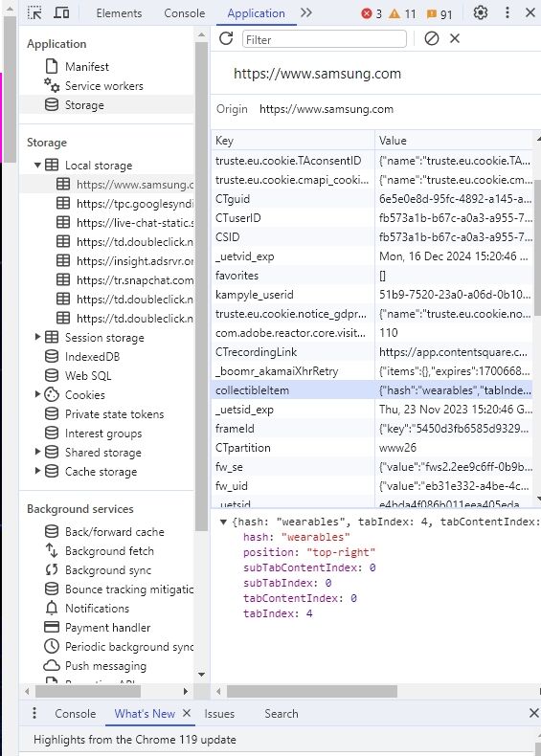This screenshot has height=756, width=541.
Task: Open the DevTools three-dot menu
Action: point(507,12)
